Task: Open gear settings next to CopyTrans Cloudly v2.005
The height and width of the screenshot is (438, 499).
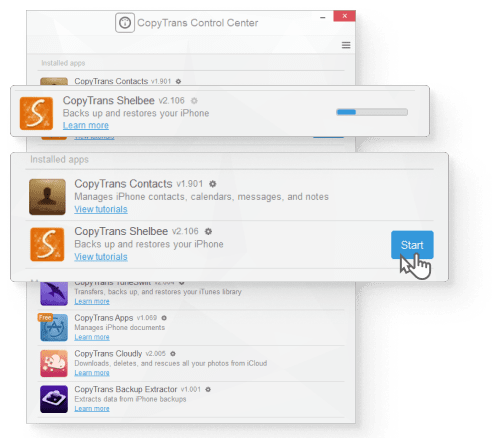Action: (x=173, y=354)
